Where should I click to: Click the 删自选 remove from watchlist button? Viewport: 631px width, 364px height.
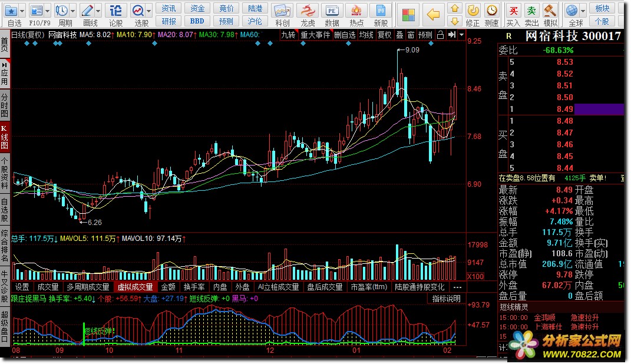345,35
